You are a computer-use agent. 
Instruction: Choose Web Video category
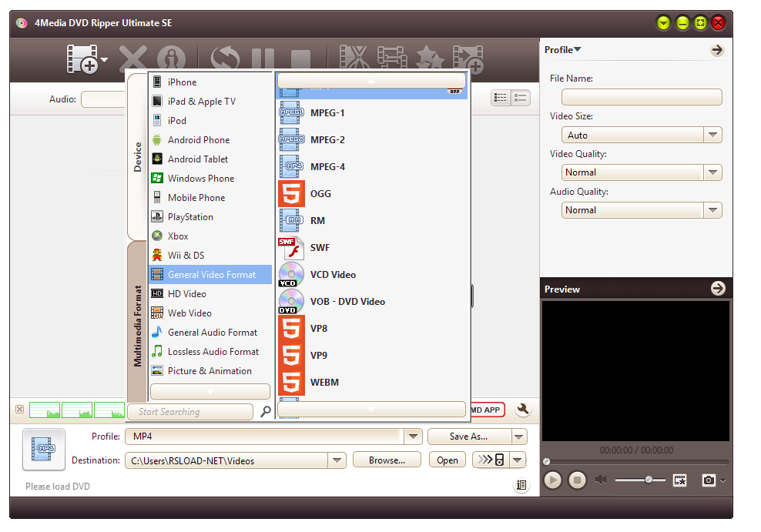tap(210, 313)
